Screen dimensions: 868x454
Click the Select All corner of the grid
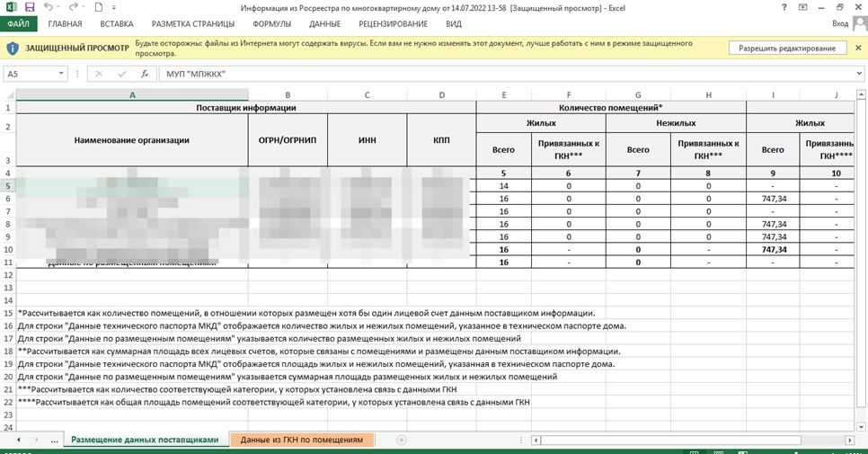tap(8, 95)
